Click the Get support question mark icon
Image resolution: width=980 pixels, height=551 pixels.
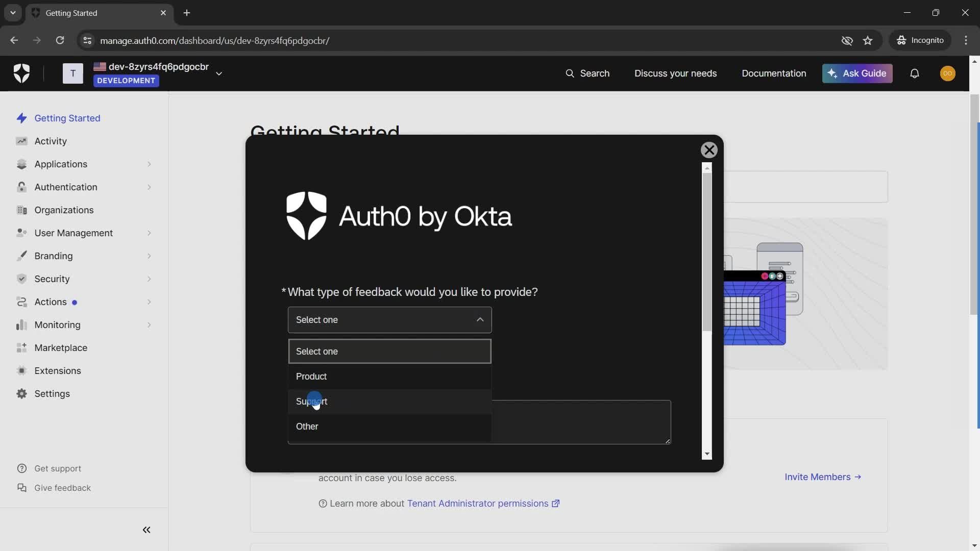click(21, 469)
